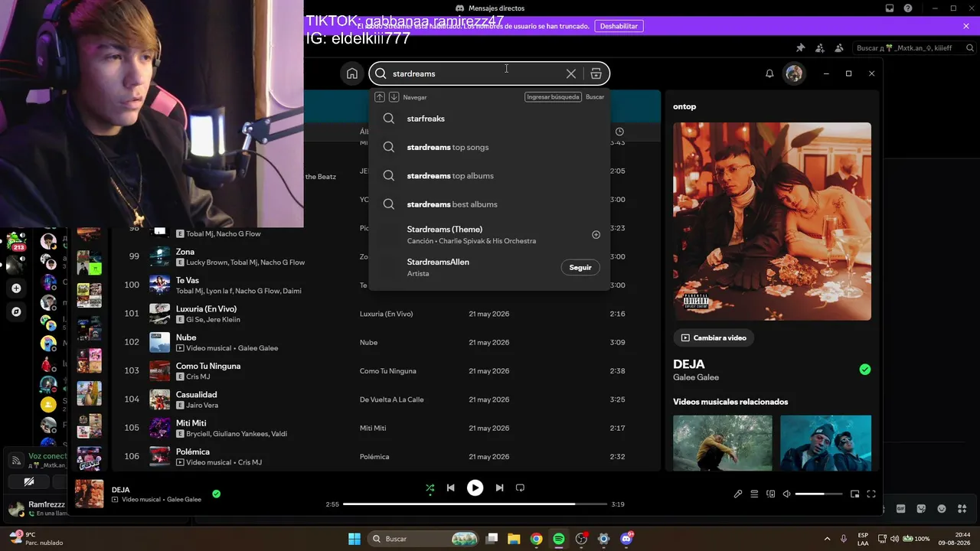Skip to the next track
980x551 pixels.
[x=499, y=487]
